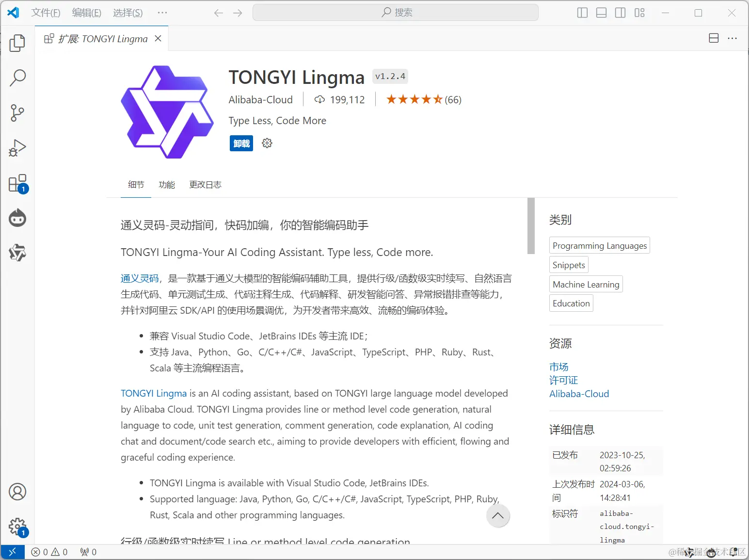Select the Education category tag
Image resolution: width=749 pixels, height=560 pixels.
click(x=571, y=304)
